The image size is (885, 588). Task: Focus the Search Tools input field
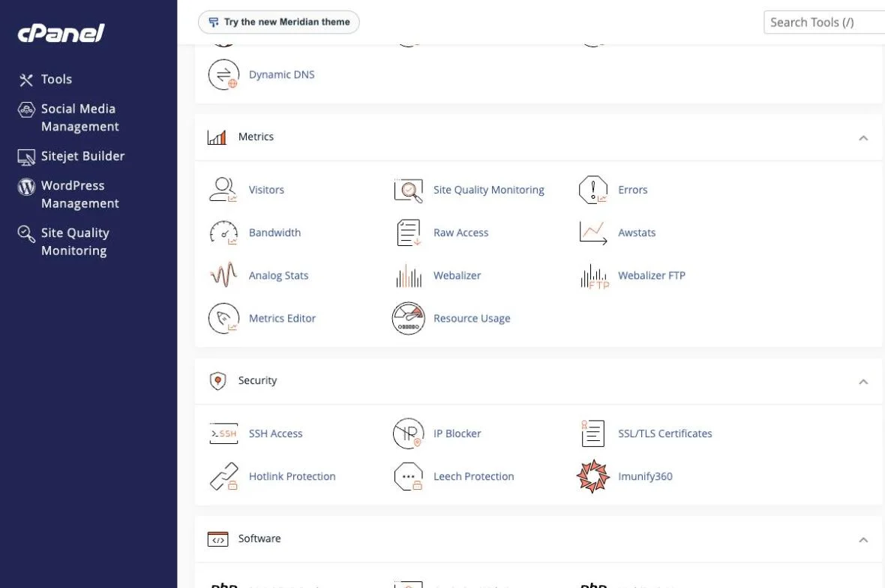[824, 22]
